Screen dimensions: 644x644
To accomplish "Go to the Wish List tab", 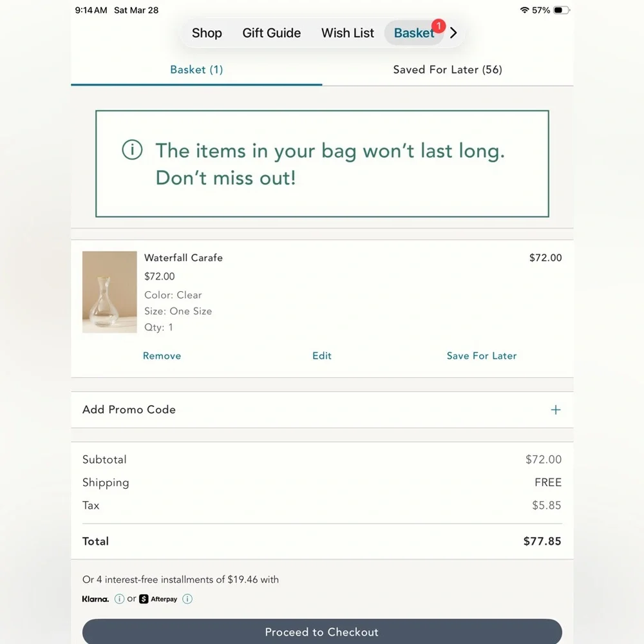I will point(348,33).
